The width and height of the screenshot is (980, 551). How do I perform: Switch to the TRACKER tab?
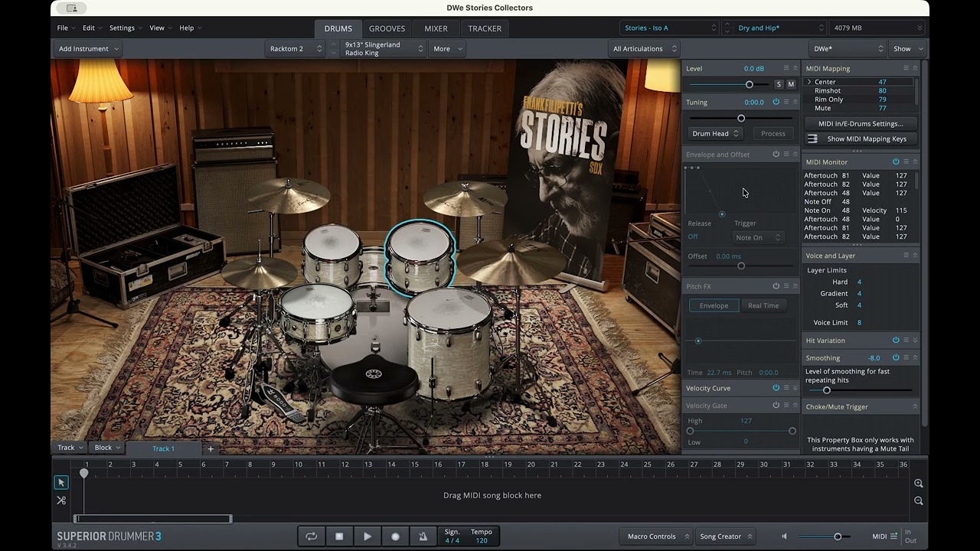click(x=485, y=28)
